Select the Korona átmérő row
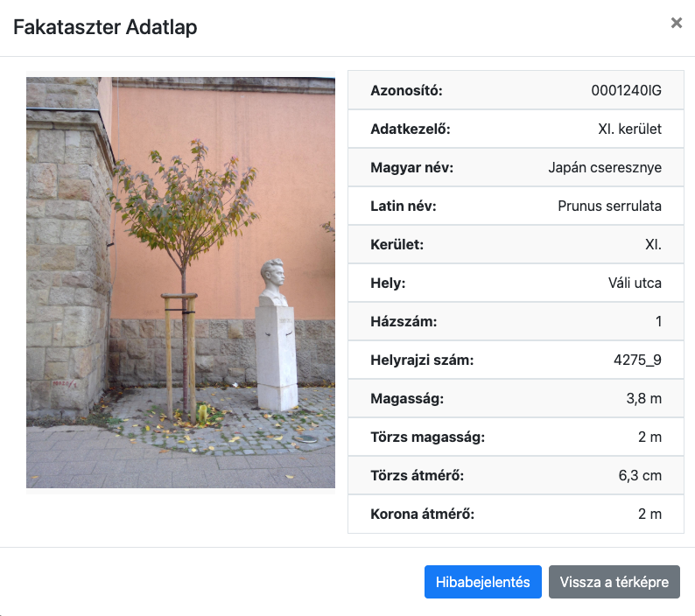 (516, 514)
